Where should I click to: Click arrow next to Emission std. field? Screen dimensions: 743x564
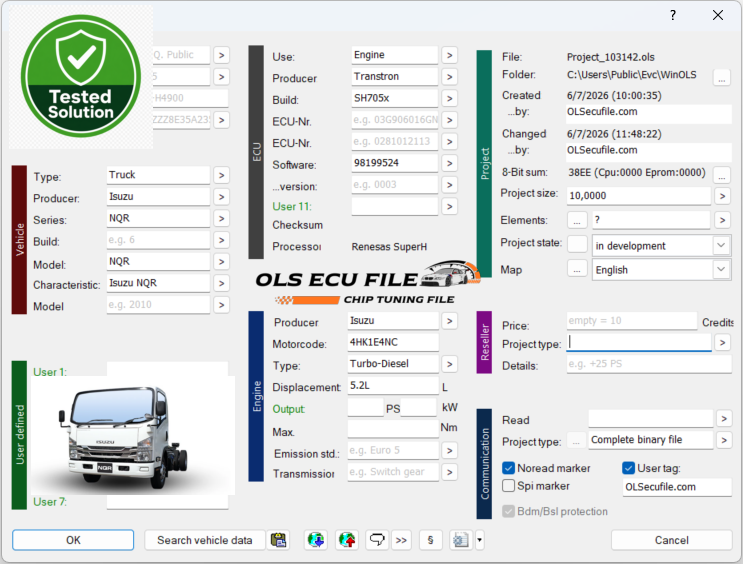tap(449, 450)
